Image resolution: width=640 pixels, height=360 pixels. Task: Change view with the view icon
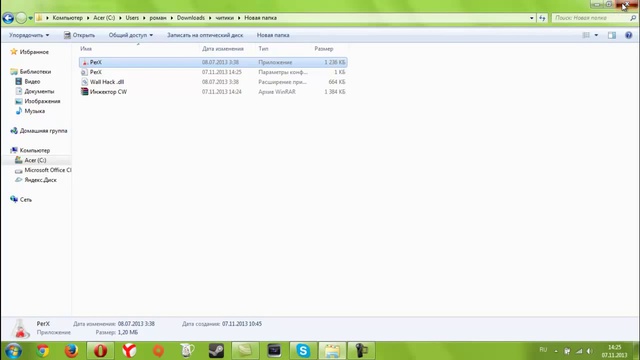[586, 35]
